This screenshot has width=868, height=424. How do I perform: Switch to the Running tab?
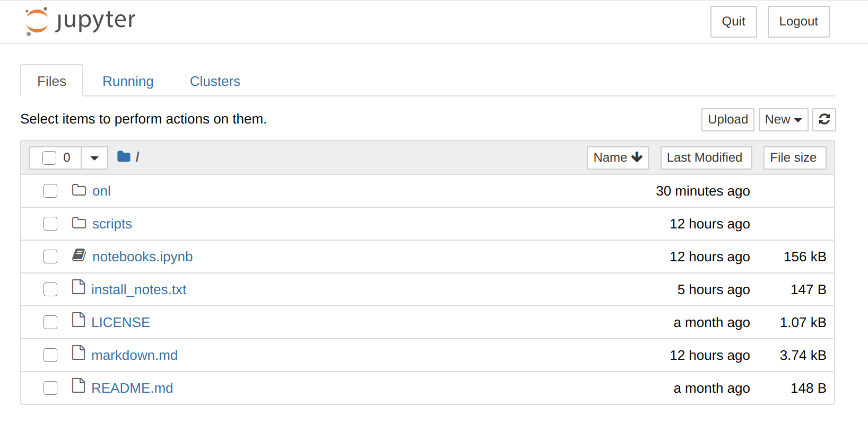128,81
